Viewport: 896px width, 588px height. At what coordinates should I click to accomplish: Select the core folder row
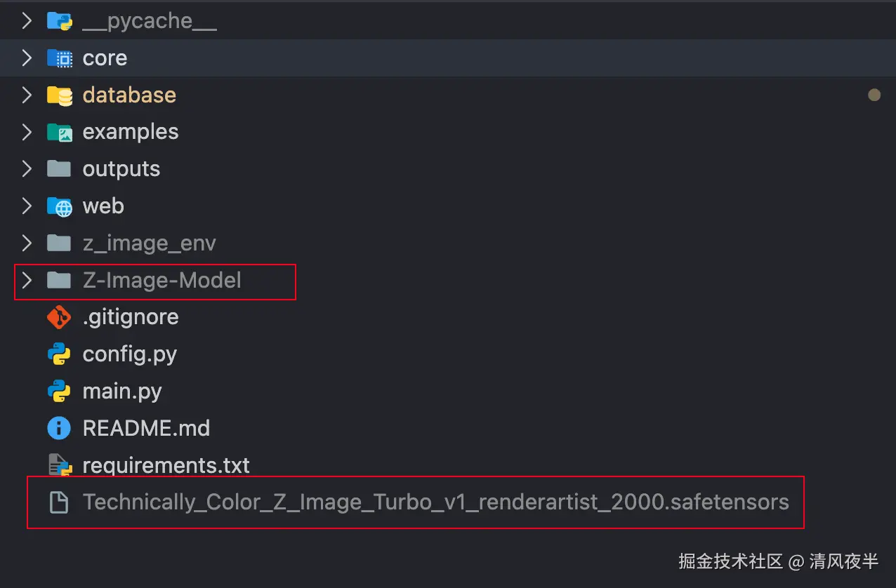pos(421,58)
